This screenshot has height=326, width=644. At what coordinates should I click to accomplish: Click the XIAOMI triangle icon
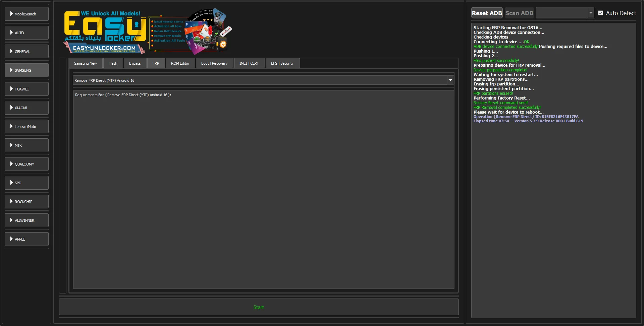pyautogui.click(x=11, y=108)
